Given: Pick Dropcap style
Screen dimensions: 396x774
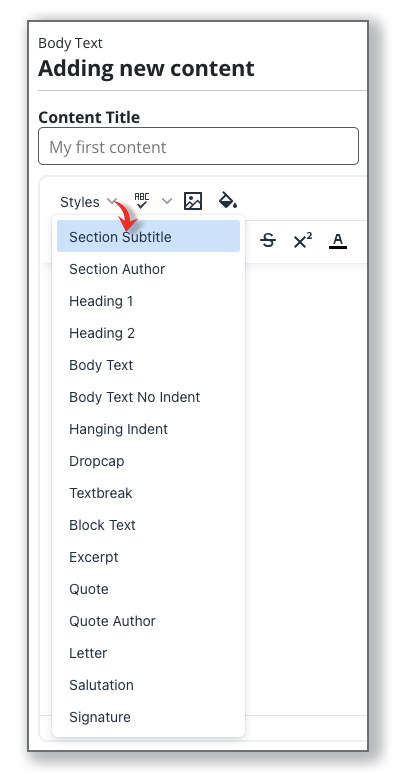Looking at the screenshot, I should point(148,461).
